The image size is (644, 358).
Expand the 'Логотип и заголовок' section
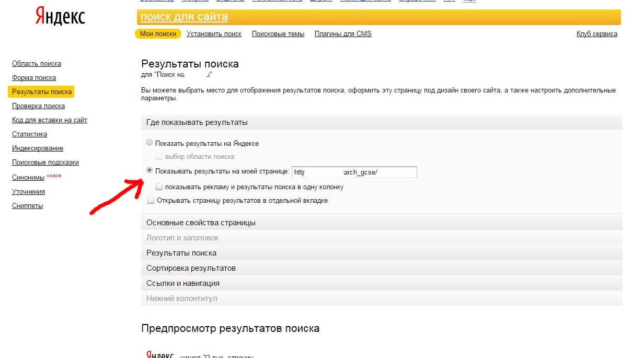coord(382,238)
